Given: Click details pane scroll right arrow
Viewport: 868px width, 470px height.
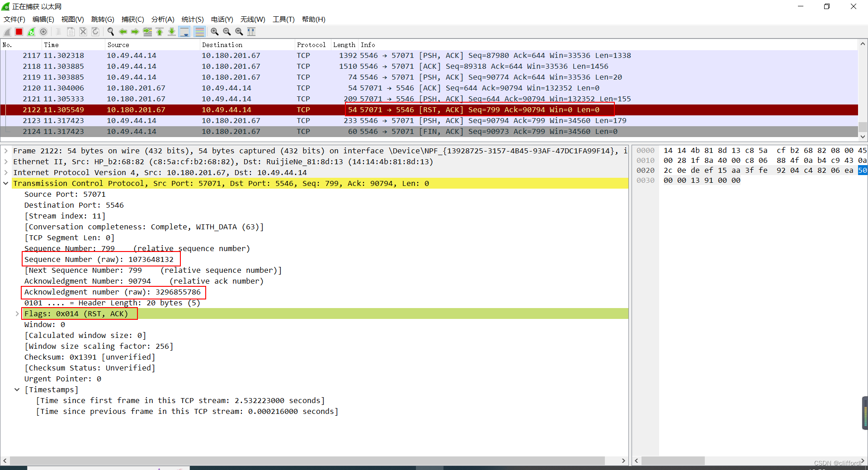Looking at the screenshot, I should (x=624, y=461).
